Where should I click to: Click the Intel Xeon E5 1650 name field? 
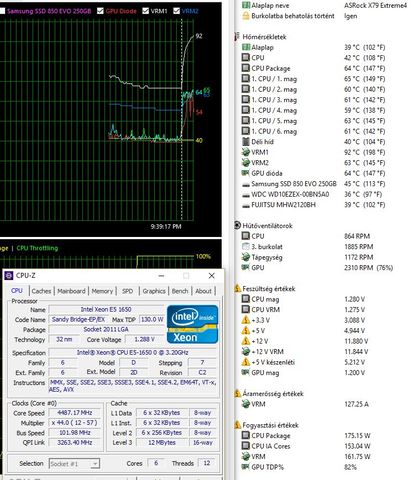coord(106,309)
